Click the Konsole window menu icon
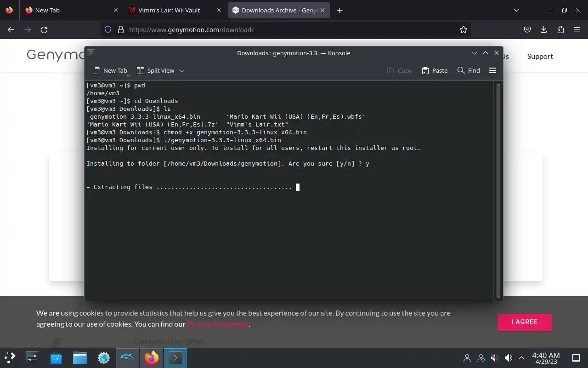The image size is (588, 368). click(x=91, y=53)
